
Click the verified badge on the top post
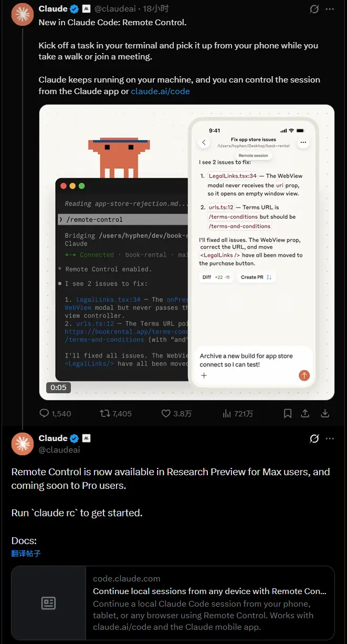(75, 9)
